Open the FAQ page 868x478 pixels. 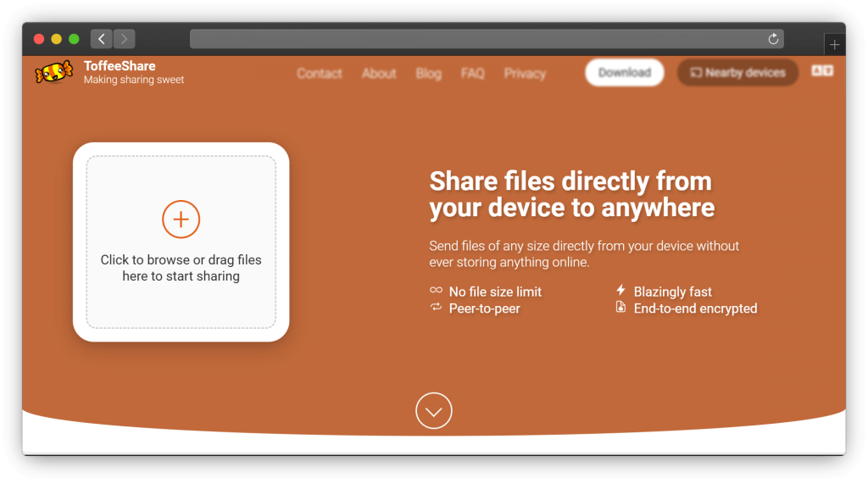[472, 74]
